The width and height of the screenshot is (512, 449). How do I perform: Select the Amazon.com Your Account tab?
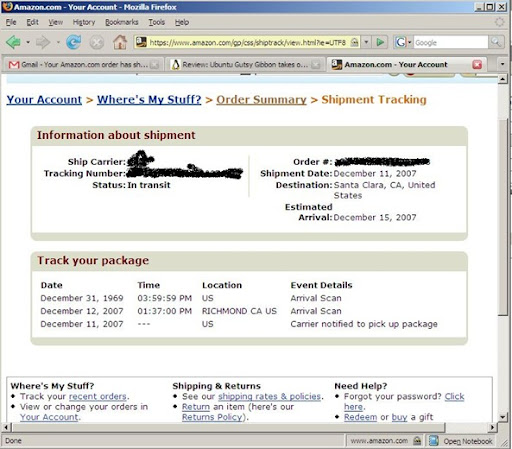407,64
